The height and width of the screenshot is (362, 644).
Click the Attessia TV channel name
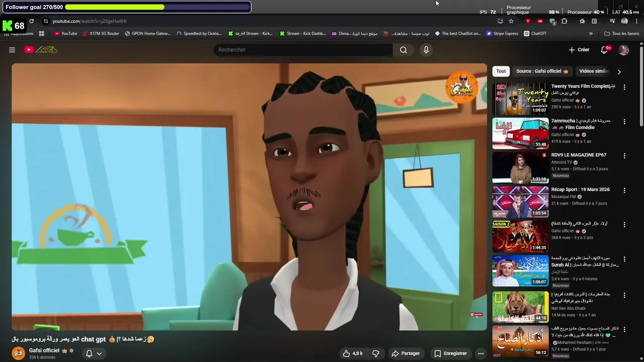tap(561, 162)
